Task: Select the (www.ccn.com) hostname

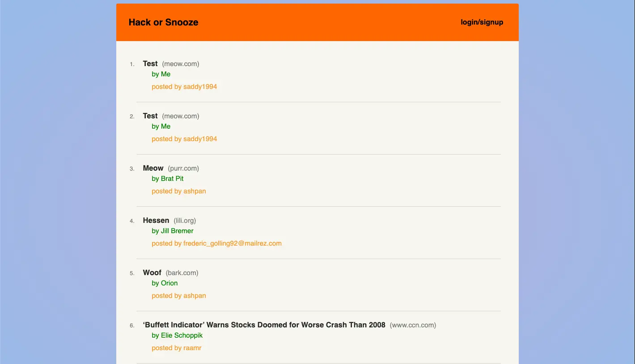Action: pyautogui.click(x=413, y=325)
